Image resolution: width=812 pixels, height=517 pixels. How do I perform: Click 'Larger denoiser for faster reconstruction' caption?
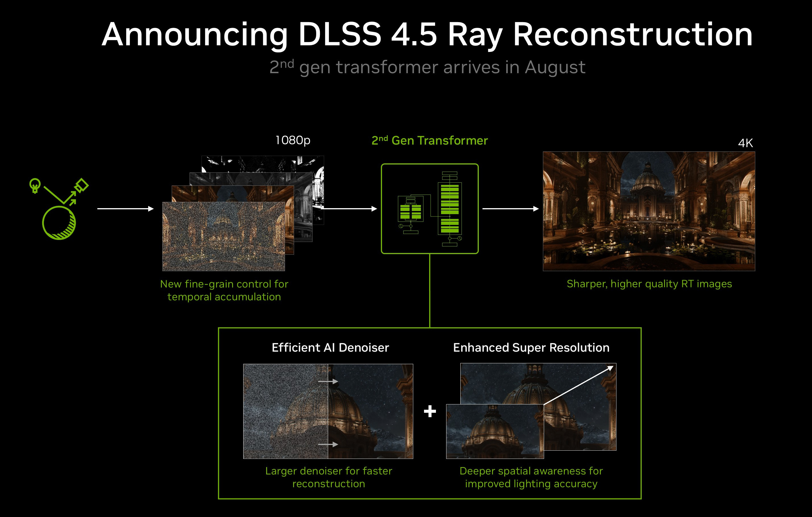pos(328,477)
